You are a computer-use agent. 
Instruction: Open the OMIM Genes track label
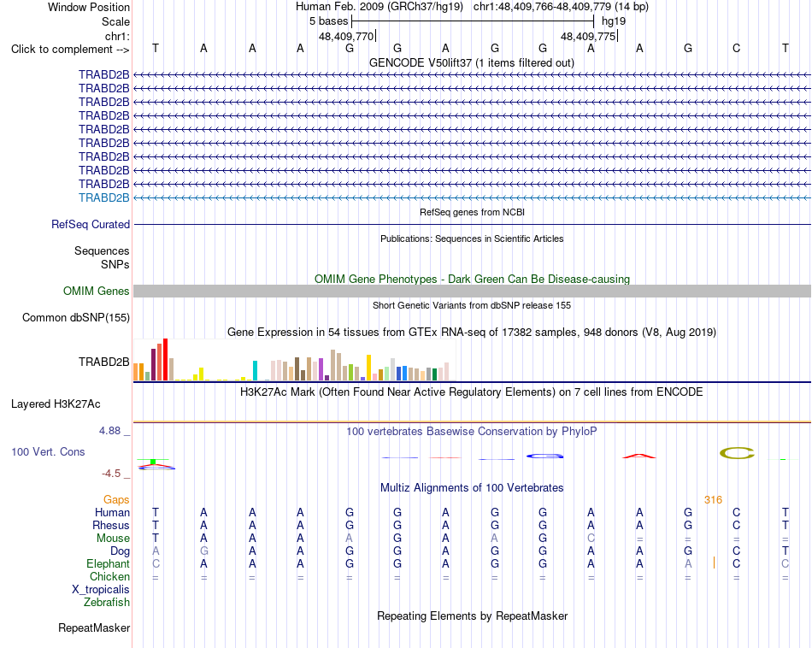point(96,292)
